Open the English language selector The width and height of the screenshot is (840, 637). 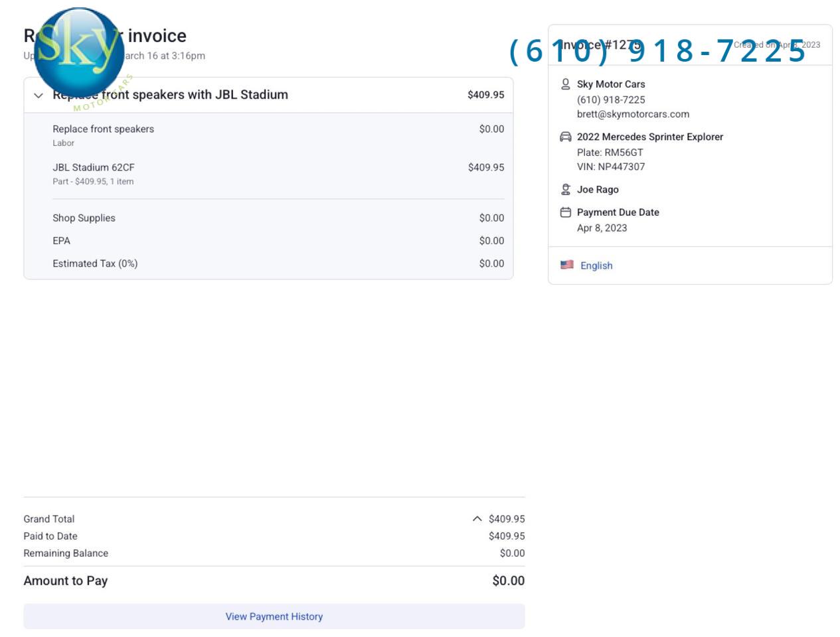(596, 265)
